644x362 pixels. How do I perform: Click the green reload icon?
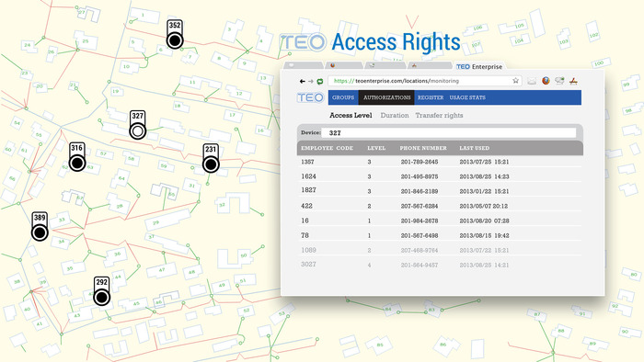pyautogui.click(x=319, y=81)
